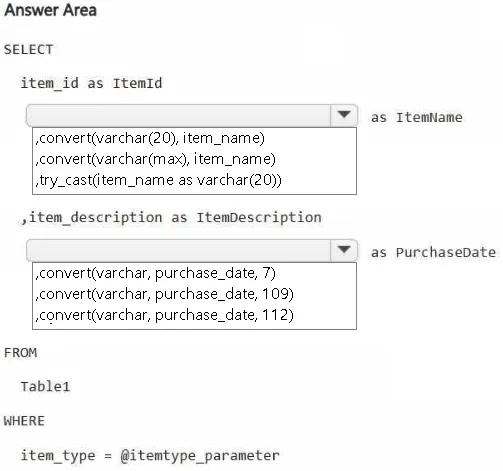Click the as ItemName label
503x471 pixels.
(417, 117)
